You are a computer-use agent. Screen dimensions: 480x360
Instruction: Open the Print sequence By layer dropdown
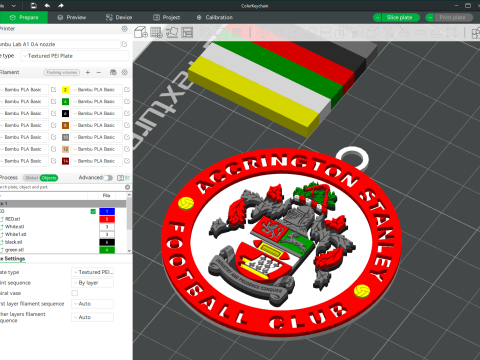(x=93, y=283)
